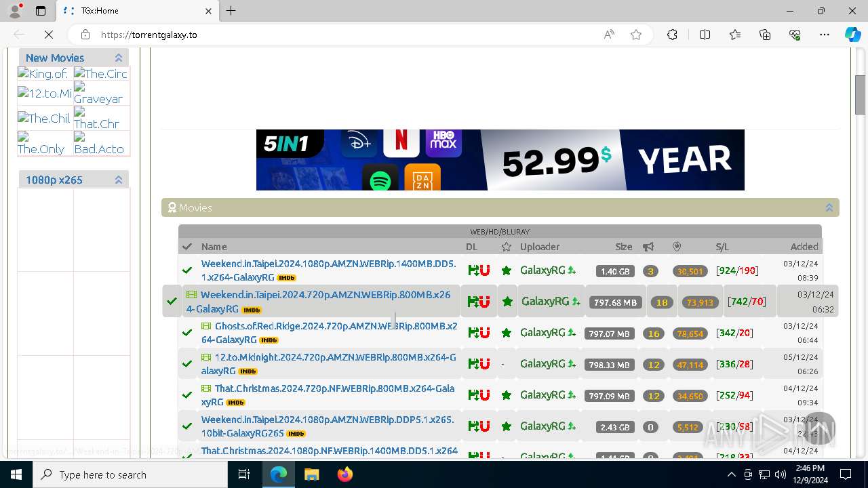
Task: Collapse the 1080p x265 sidebar panel
Action: coord(119,180)
